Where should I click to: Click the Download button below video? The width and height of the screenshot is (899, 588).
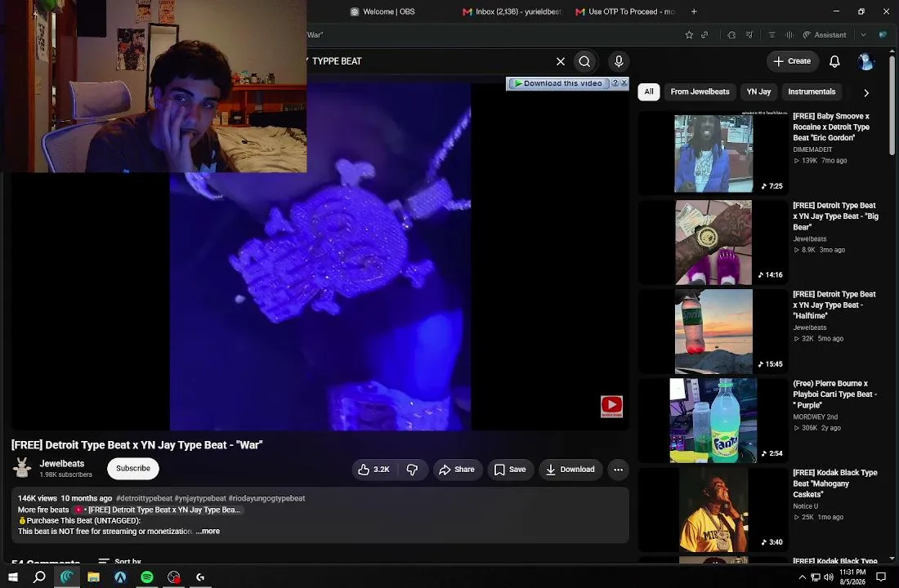[x=570, y=470]
